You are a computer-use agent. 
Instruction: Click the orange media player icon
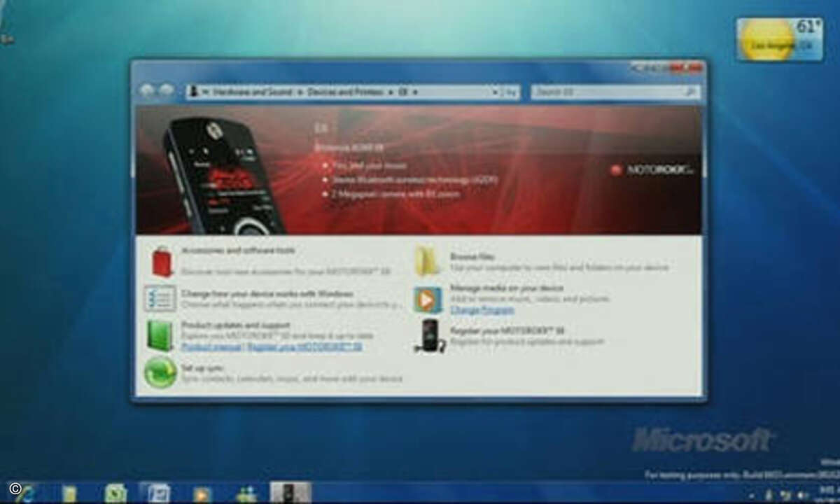[x=427, y=299]
